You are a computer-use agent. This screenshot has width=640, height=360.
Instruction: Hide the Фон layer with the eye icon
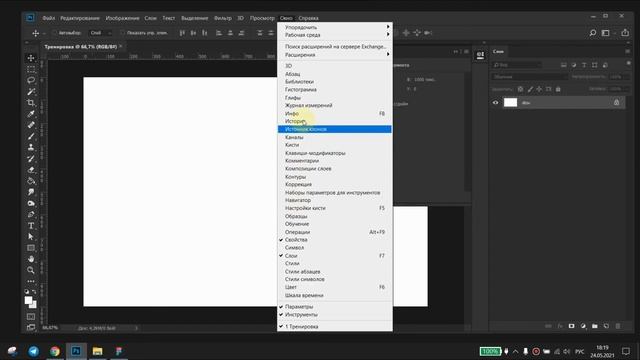pyautogui.click(x=496, y=103)
